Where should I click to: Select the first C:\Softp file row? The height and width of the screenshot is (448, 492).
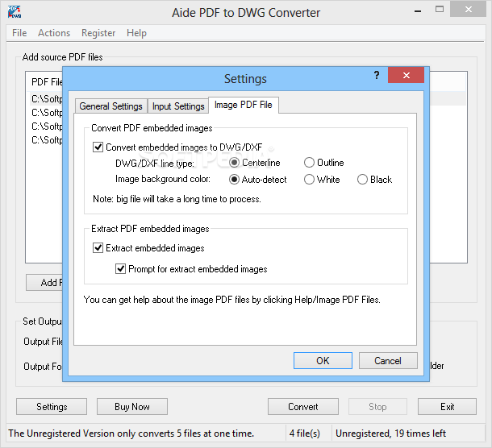(x=47, y=99)
